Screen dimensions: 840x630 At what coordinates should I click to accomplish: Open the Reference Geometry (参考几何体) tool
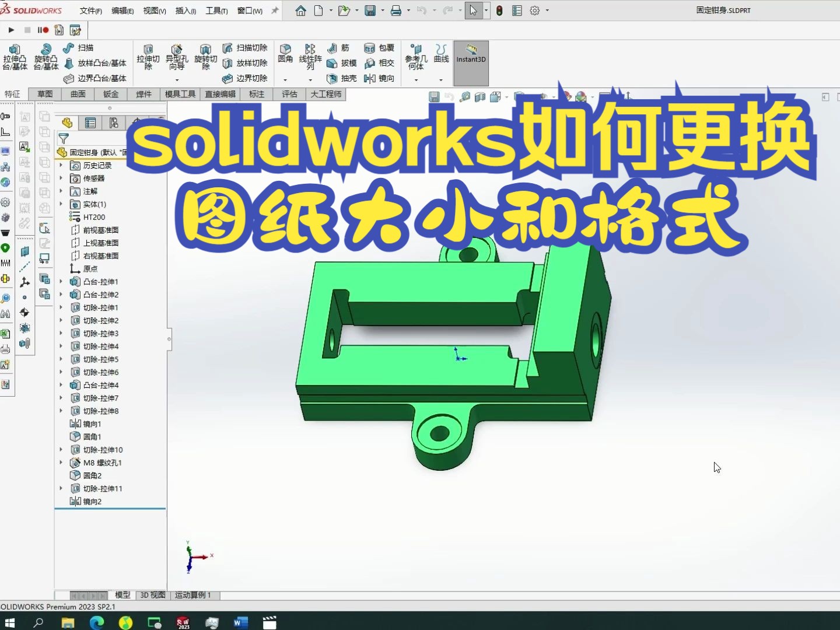[x=416, y=57]
